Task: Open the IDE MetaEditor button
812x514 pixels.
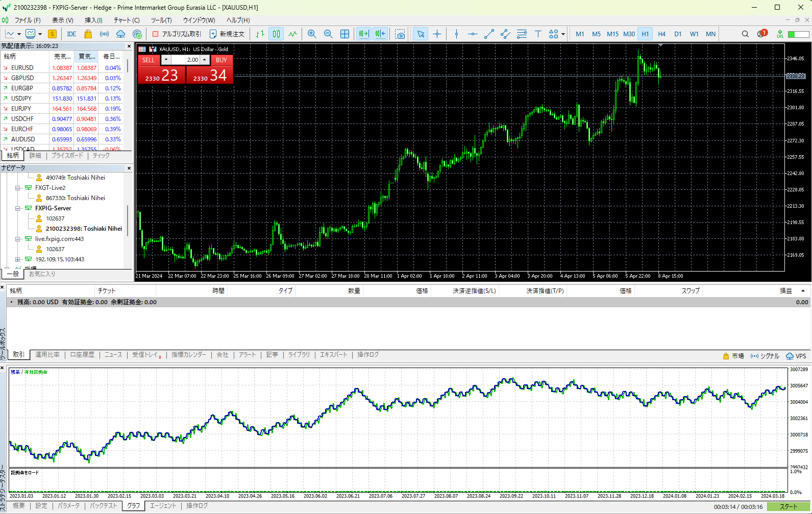Action: [71, 34]
